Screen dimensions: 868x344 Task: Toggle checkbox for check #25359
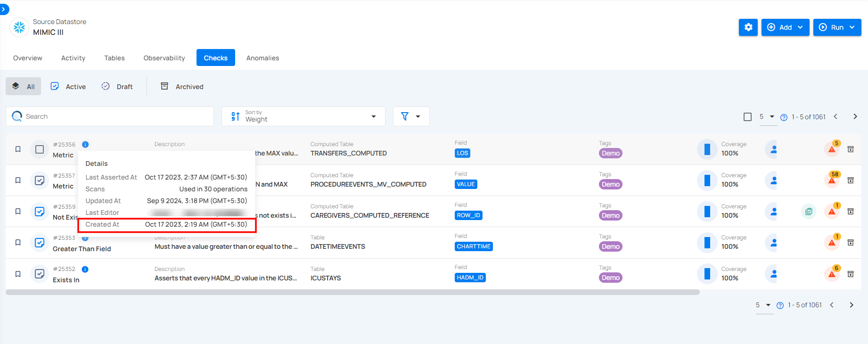point(40,212)
